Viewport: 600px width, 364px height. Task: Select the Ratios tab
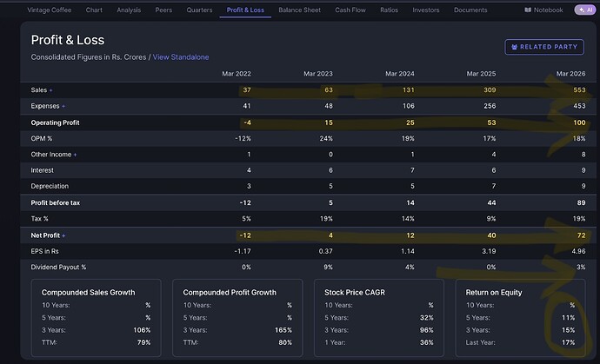(x=390, y=10)
